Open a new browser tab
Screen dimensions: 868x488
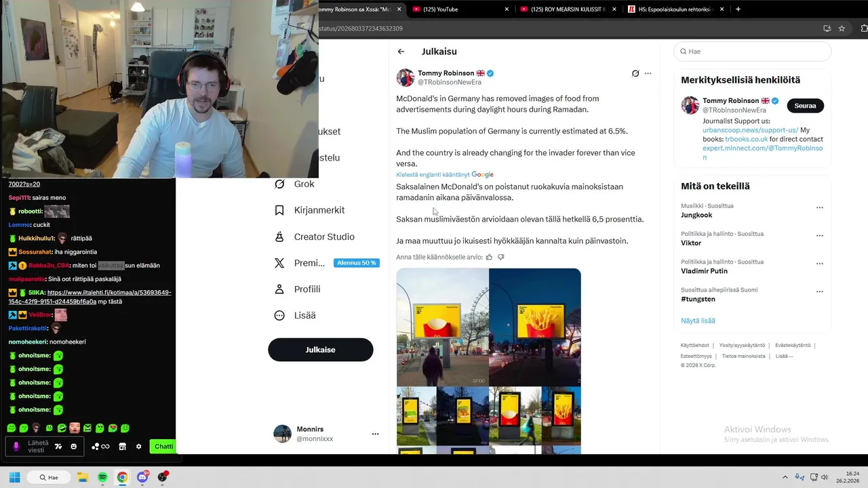[x=738, y=9]
